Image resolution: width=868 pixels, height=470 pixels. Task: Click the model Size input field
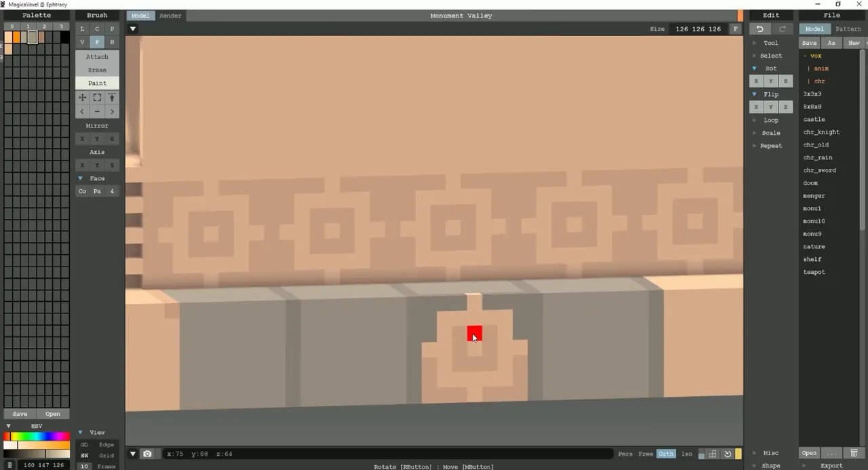[698, 29]
